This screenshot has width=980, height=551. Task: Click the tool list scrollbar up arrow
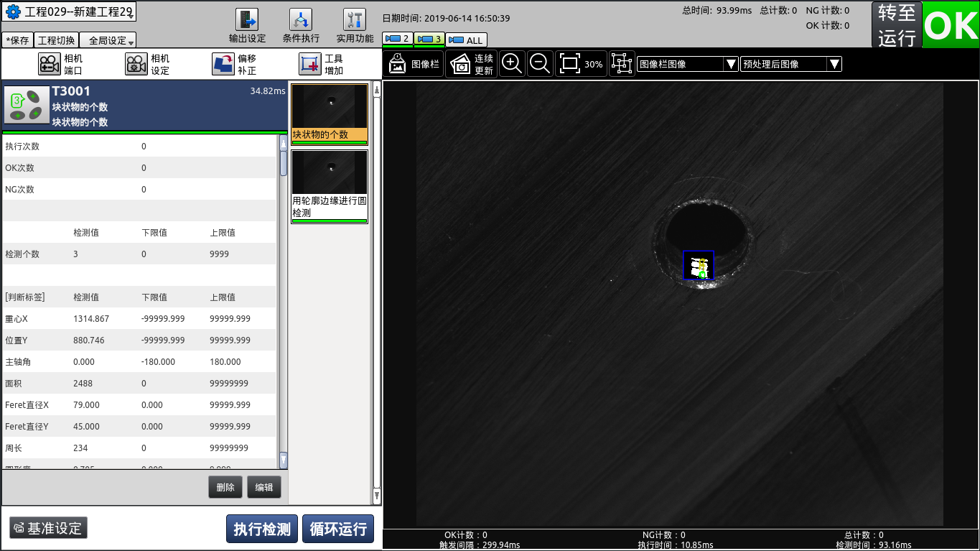point(377,91)
